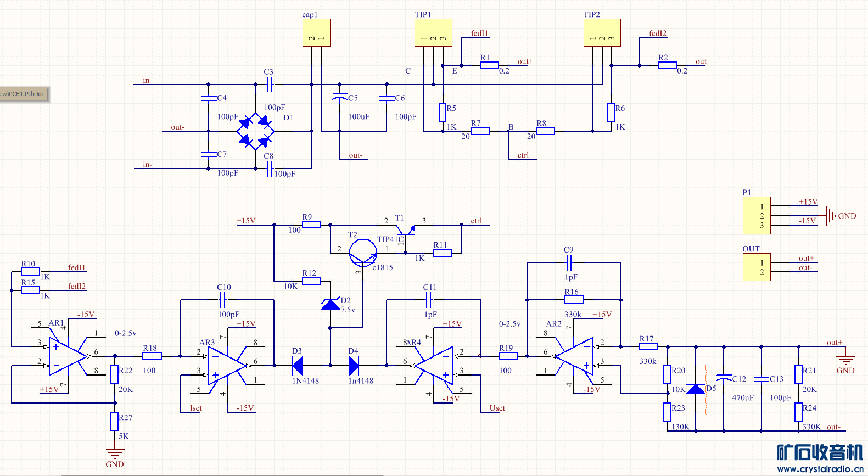This screenshot has width=868, height=476.
Task: Select resistor R20 body
Action: click(x=668, y=374)
